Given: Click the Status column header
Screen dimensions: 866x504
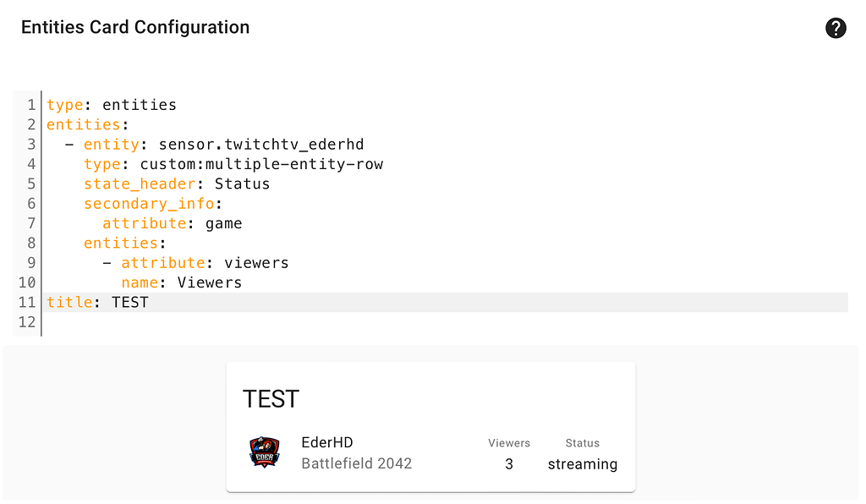Looking at the screenshot, I should pos(582,442).
